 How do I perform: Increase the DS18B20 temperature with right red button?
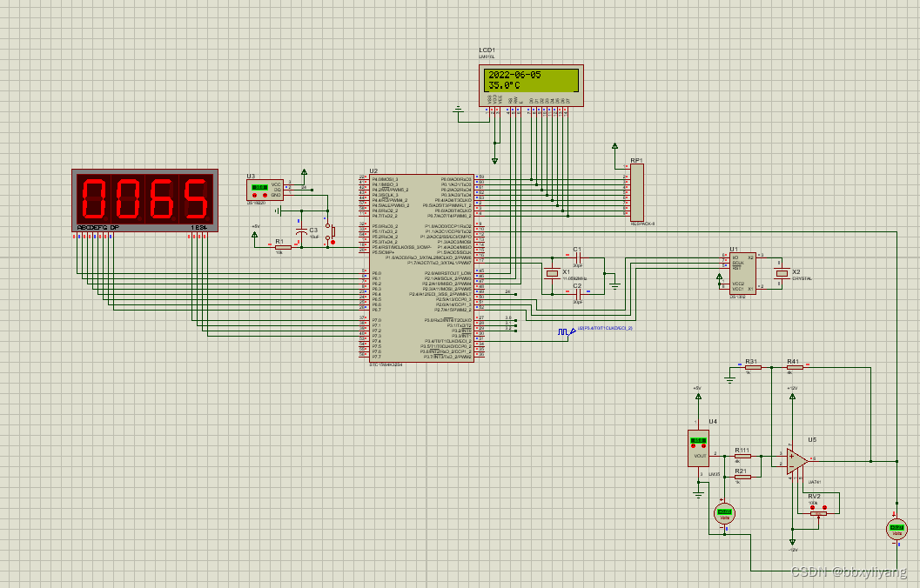click(x=265, y=195)
